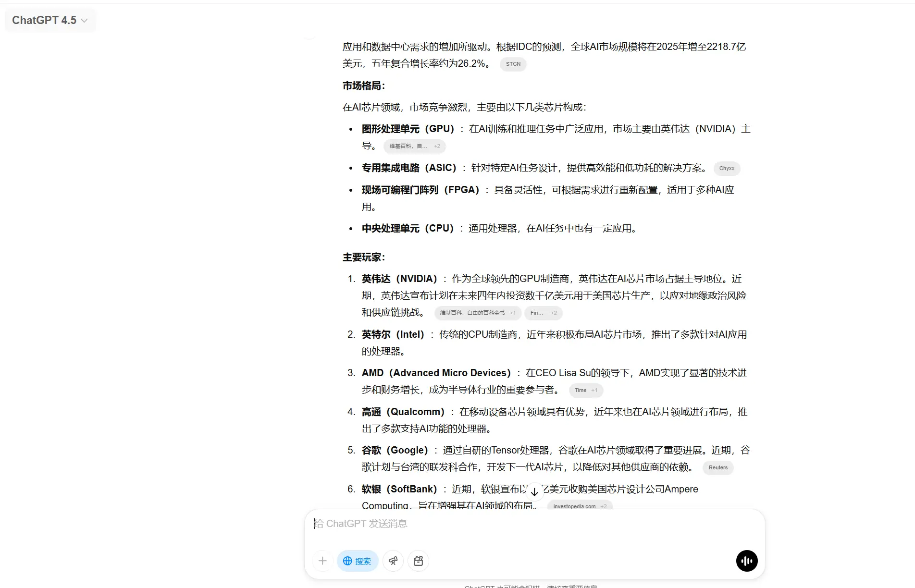Click the deep research telescope icon
This screenshot has height=588, width=915.
393,561
